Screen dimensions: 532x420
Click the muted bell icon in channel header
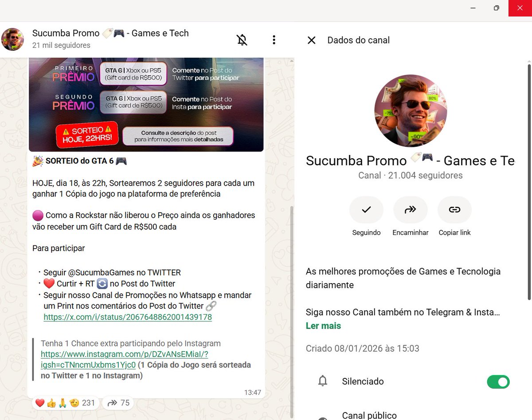[x=242, y=40]
